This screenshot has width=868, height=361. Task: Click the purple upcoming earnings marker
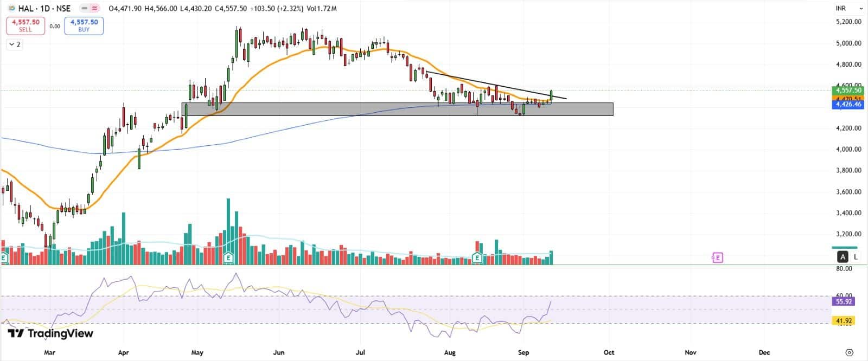[x=717, y=257]
